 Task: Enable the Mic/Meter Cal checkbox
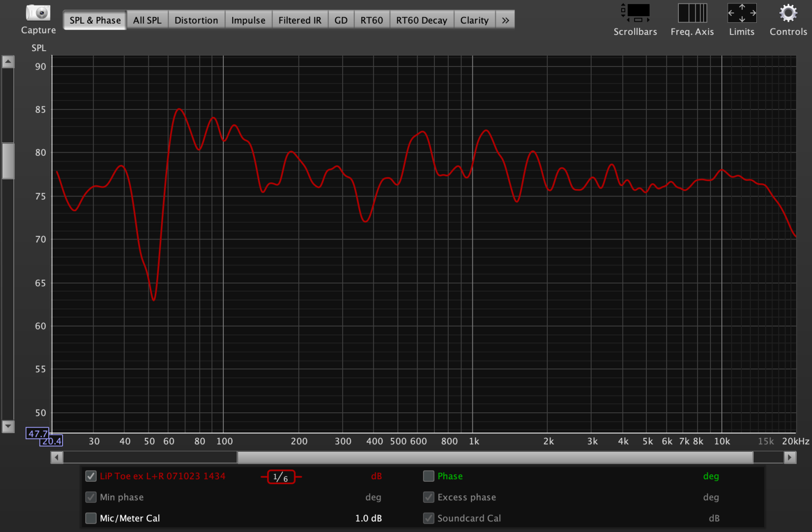point(91,518)
